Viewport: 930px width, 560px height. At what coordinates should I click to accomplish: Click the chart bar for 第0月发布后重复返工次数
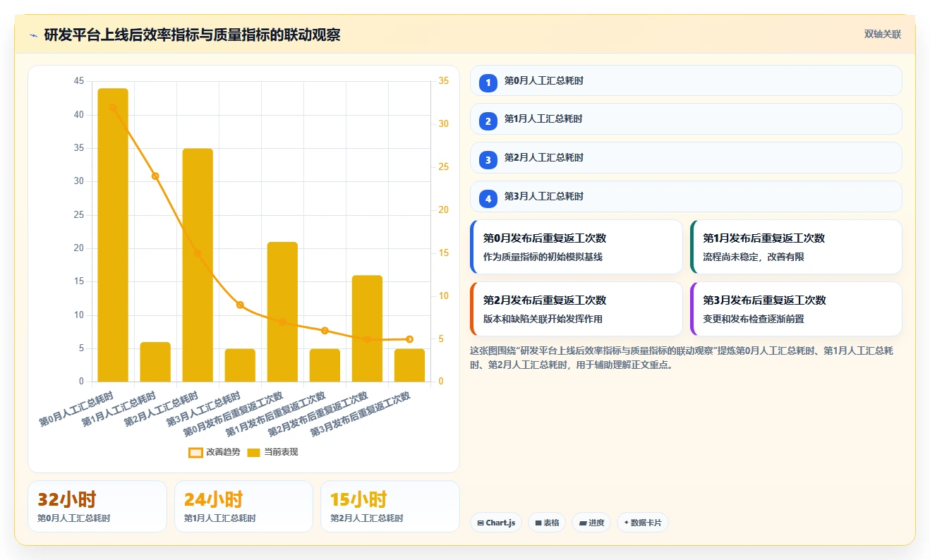click(282, 312)
